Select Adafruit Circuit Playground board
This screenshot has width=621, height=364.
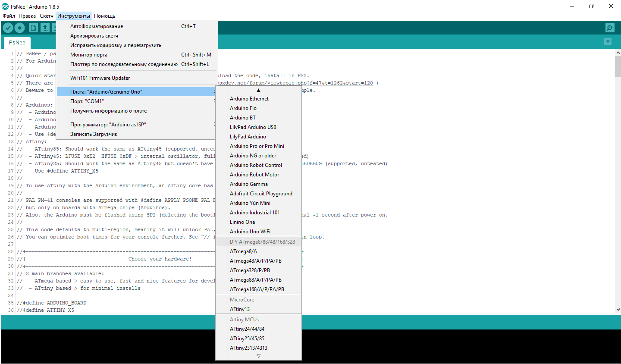click(258, 194)
